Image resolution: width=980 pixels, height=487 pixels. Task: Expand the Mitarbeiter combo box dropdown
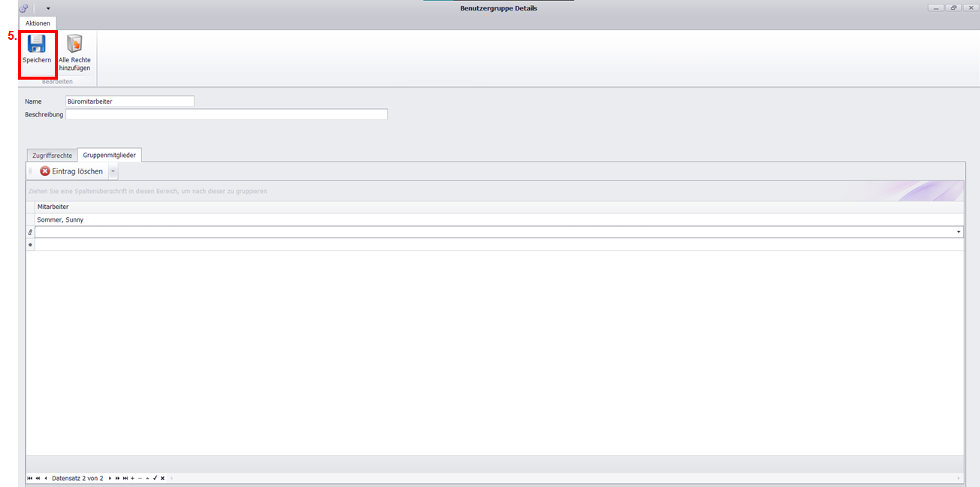click(x=958, y=232)
